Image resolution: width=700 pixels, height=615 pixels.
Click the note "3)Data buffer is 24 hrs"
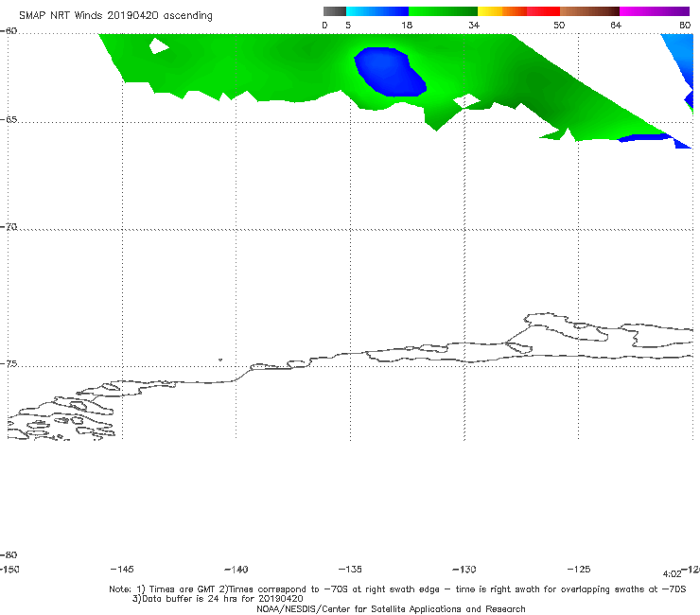click(218, 599)
